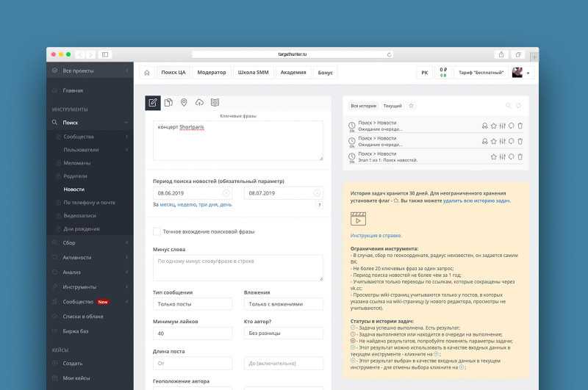Viewport: 588px width, 390px height.
Task: Open the 'Инструкция в справке' link
Action: pos(376,236)
